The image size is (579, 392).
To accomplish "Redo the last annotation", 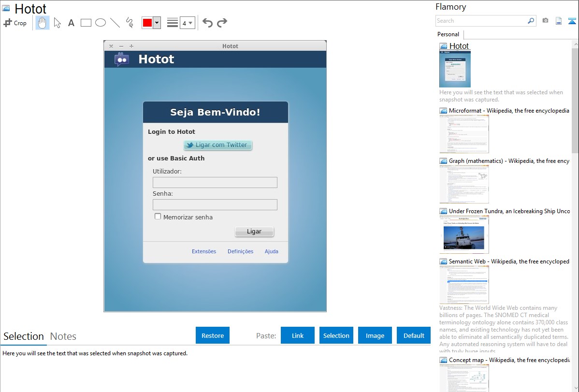I will point(222,23).
